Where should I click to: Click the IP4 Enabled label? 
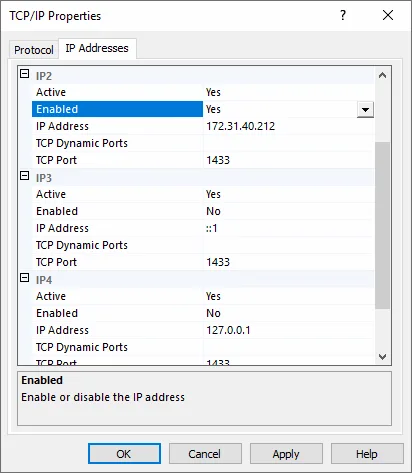[57, 313]
